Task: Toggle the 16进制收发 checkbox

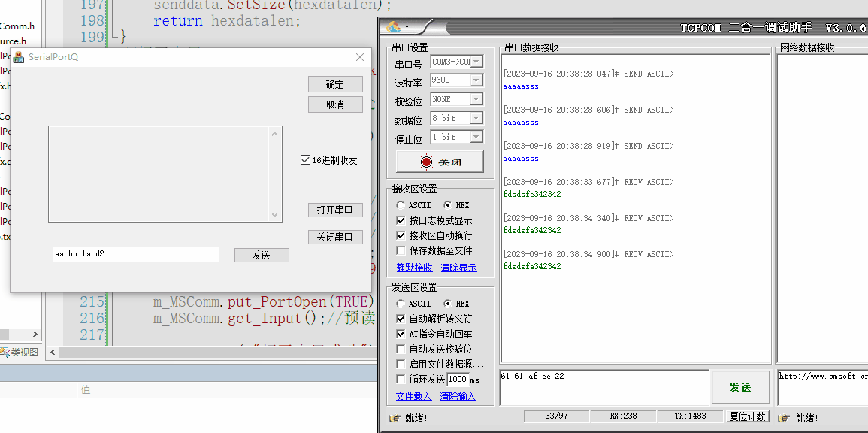Action: pos(305,160)
